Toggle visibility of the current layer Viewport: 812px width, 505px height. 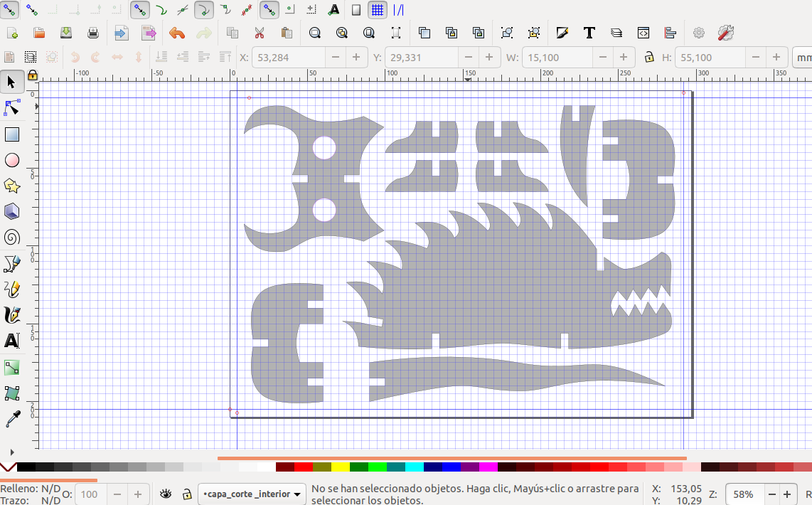165,494
